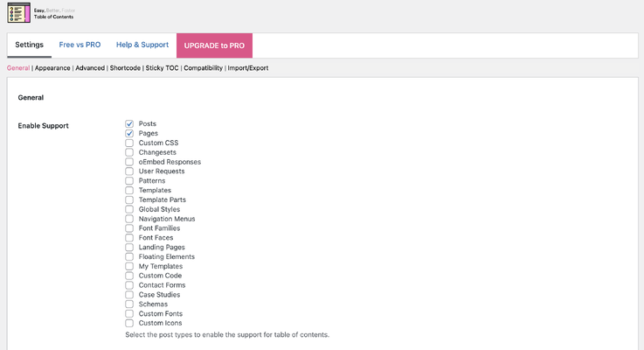Screen dimensions: 644x350
Task: Open the Help & Support tab
Action: click(x=142, y=45)
